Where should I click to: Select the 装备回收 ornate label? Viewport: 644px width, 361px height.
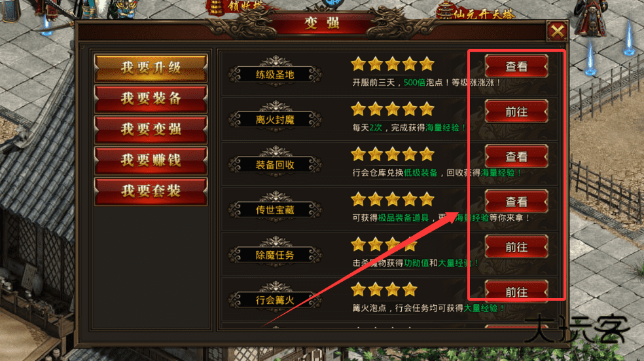275,164
